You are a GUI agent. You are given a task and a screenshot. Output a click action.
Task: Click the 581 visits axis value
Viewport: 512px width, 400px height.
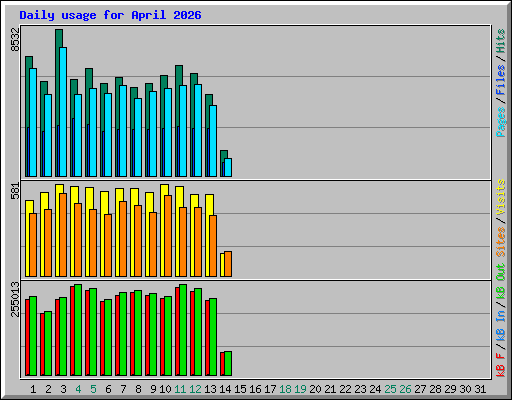coord(15,191)
